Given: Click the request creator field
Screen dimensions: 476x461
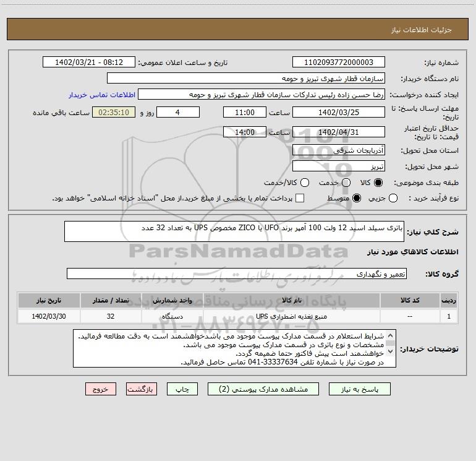Looking at the screenshot, I should click(261, 94).
